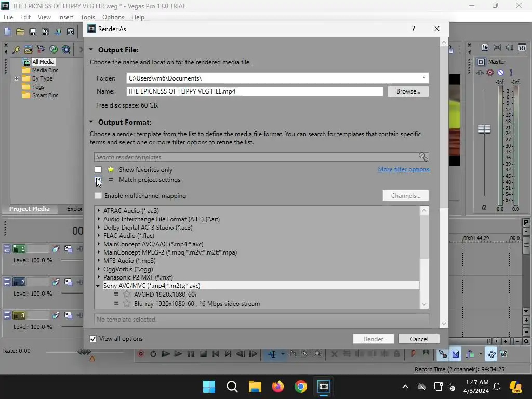Toggle Match project settings checkbox

(98, 179)
